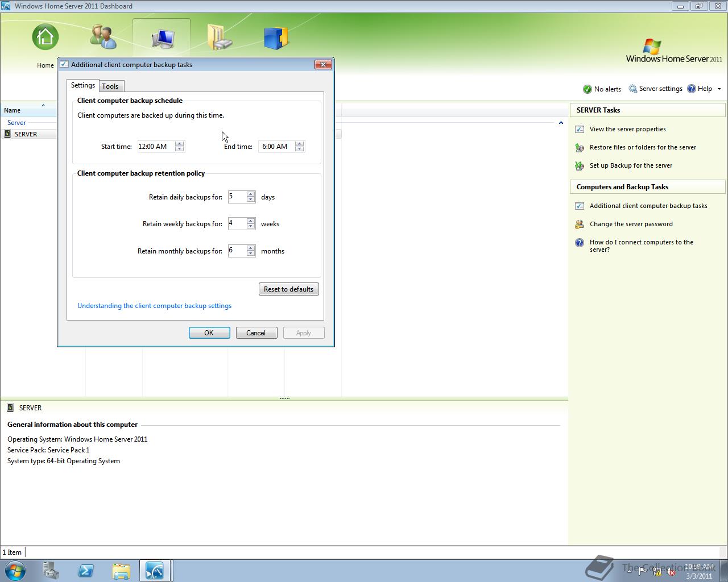Viewport: 728px width, 582px height.
Task: Open the Add-ins section icon
Action: (x=276, y=37)
